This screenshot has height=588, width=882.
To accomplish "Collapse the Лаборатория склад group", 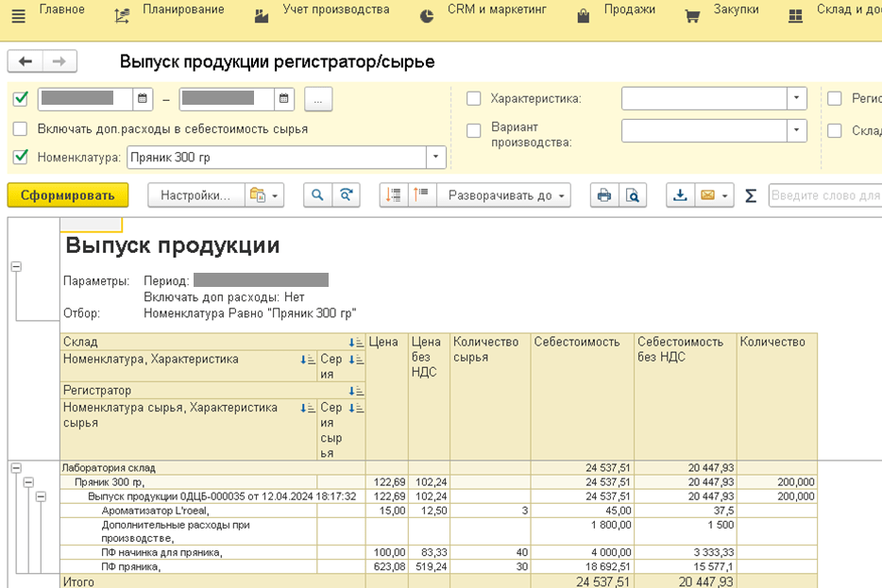I will (x=16, y=468).
